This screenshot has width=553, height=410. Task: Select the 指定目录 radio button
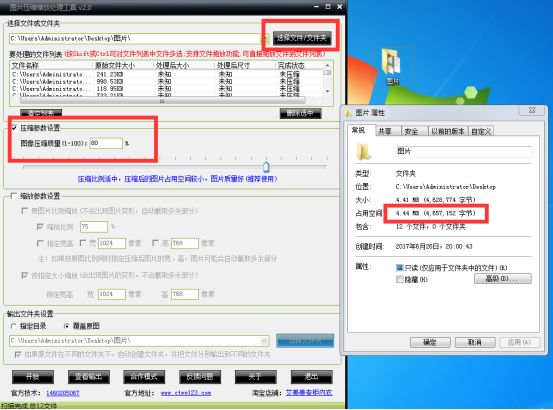(14, 326)
